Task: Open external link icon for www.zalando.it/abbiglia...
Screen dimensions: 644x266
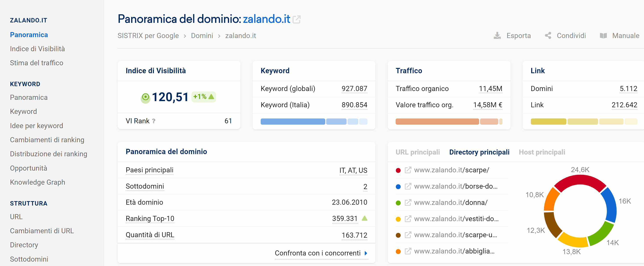Action: [408, 251]
